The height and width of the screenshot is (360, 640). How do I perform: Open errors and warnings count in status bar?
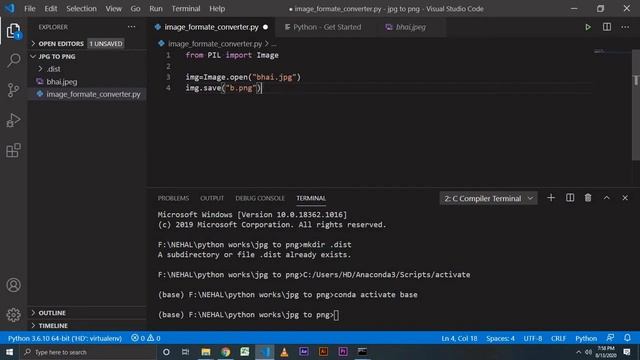[x=146, y=338]
